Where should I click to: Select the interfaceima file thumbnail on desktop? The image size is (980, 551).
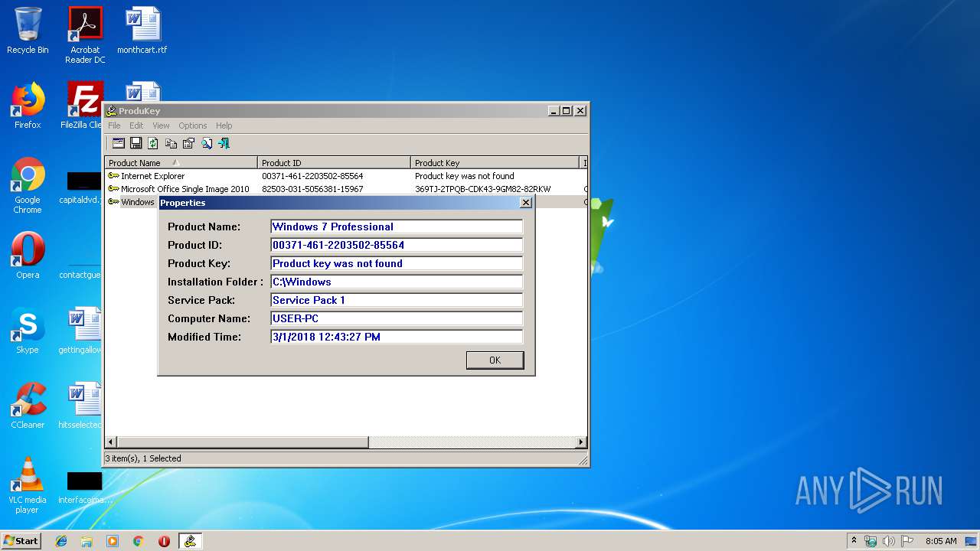[x=84, y=487]
